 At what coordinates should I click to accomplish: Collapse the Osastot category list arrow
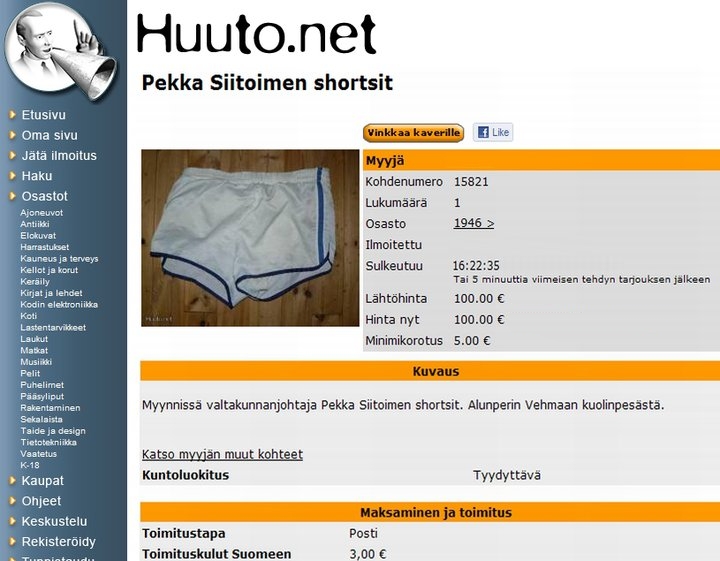[x=12, y=196]
